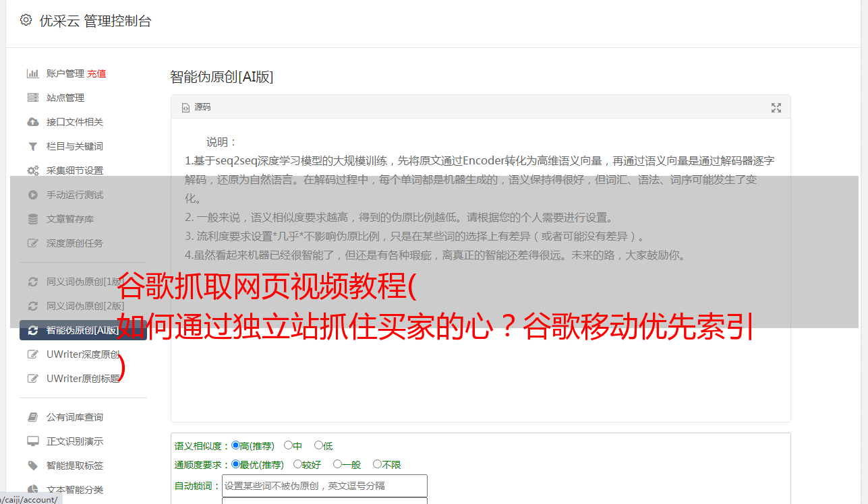The height and width of the screenshot is (504, 868).
Task: Click the red 充值 recharge link
Action: 96,73
